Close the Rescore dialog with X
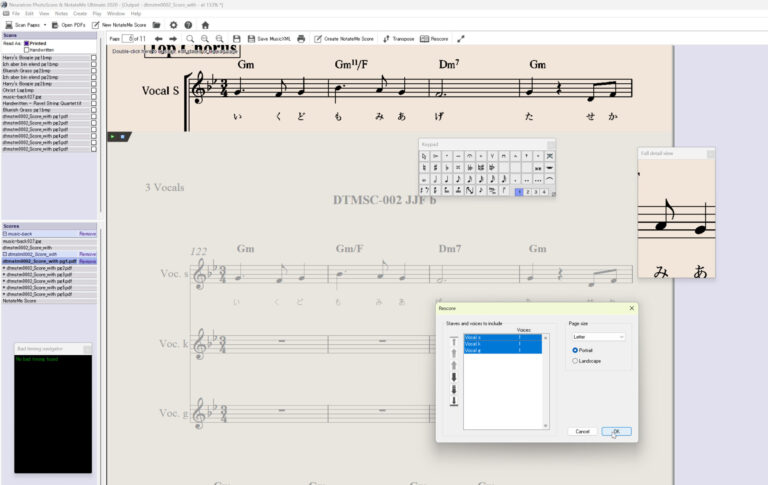 click(x=631, y=308)
